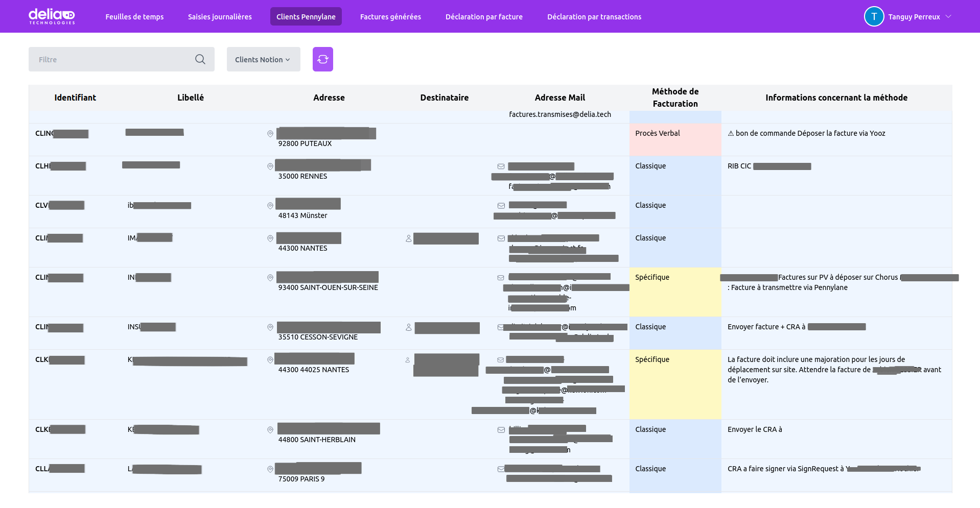Switch to the Feuilles de temps tab
The height and width of the screenshot is (508, 980).
click(x=134, y=16)
